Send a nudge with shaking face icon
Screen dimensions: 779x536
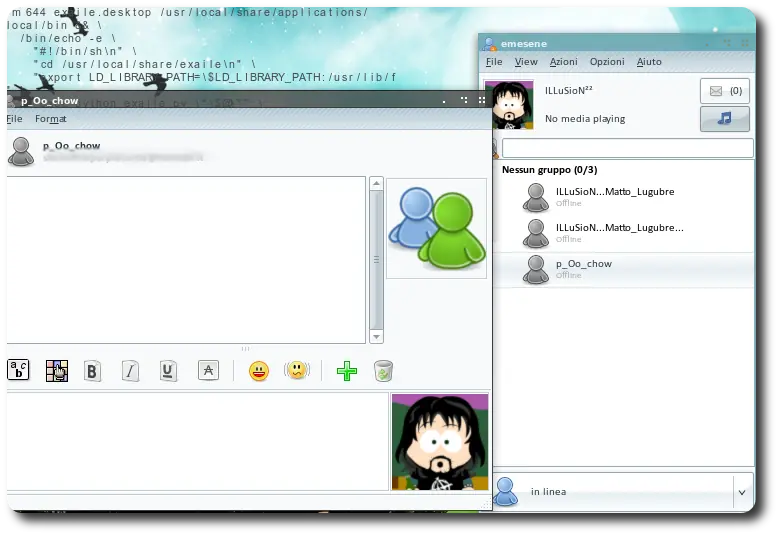pyautogui.click(x=297, y=371)
